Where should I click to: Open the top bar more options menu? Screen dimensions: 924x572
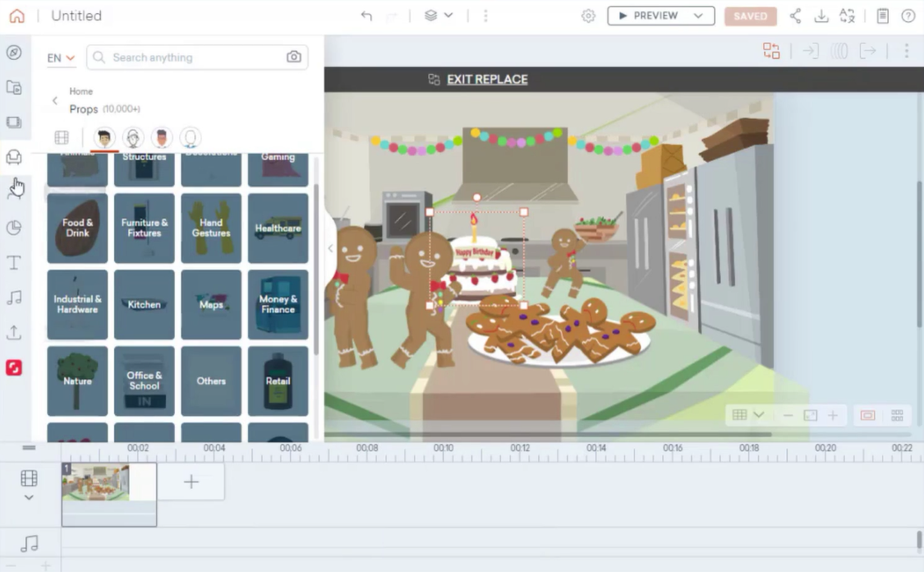click(485, 16)
